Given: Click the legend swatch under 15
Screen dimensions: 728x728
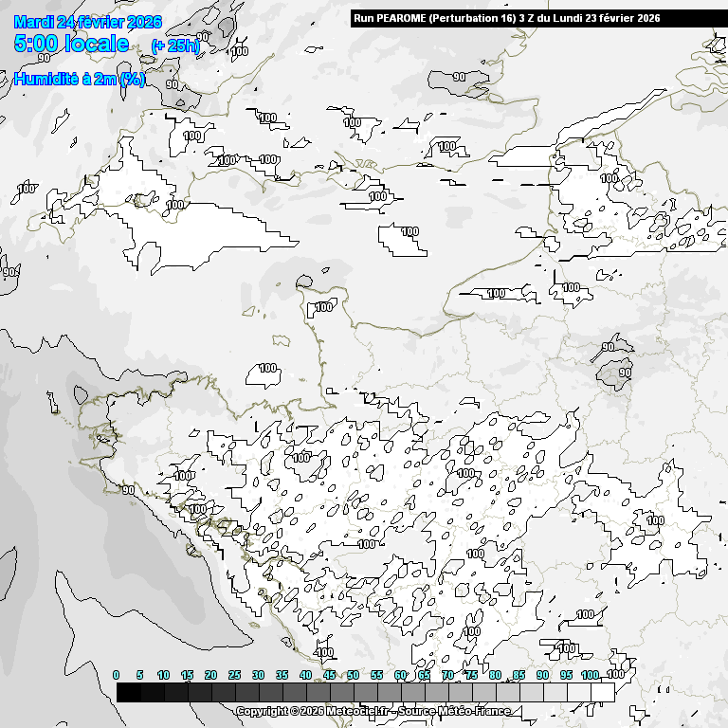Looking at the screenshot, I should 199,693.
